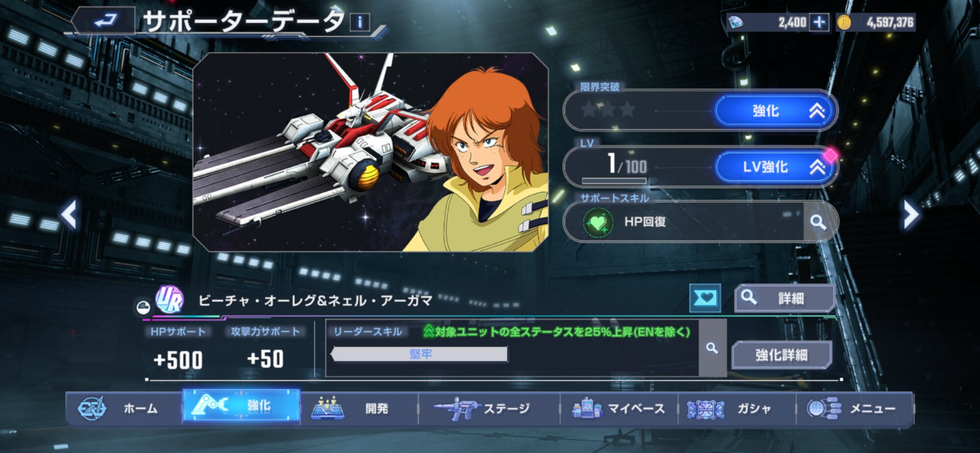Open HP回復 support skill magnifier
Screen dimensions: 980x453
coord(818,222)
